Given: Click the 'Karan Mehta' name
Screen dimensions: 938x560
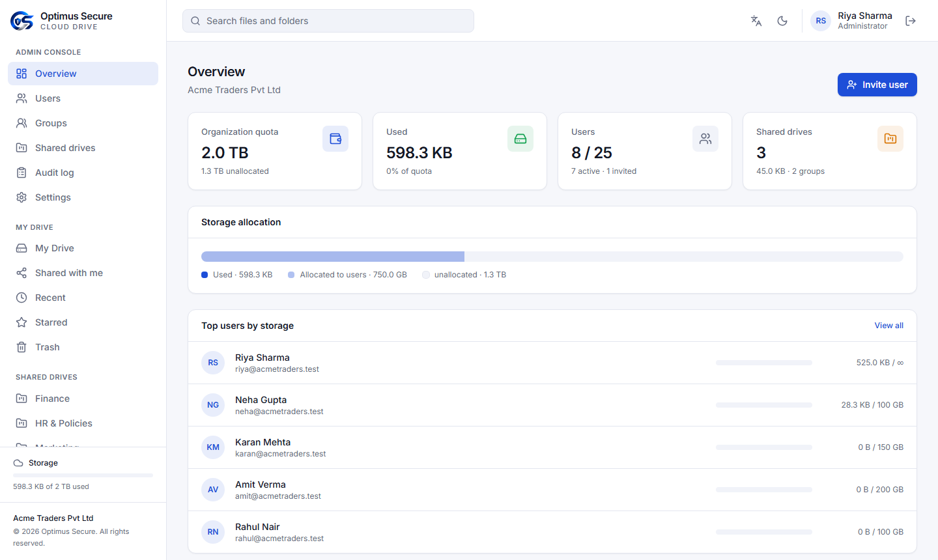Looking at the screenshot, I should (x=263, y=442).
